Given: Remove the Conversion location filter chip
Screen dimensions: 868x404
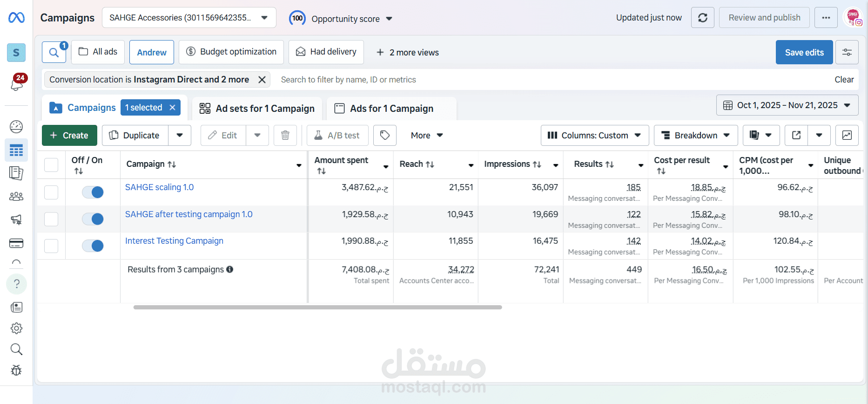Looking at the screenshot, I should click(262, 80).
